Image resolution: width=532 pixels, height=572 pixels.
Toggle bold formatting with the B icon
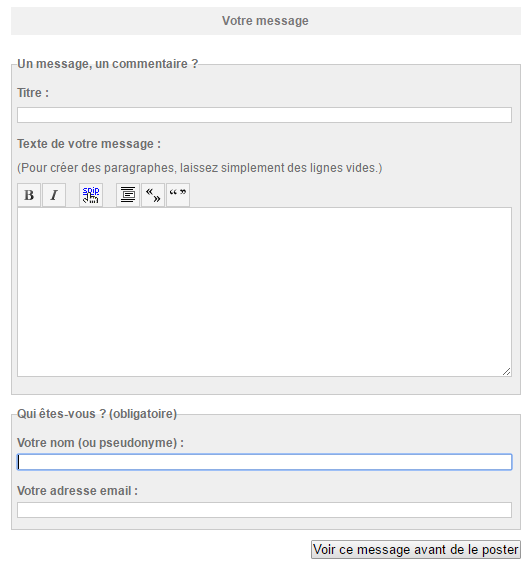point(29,195)
